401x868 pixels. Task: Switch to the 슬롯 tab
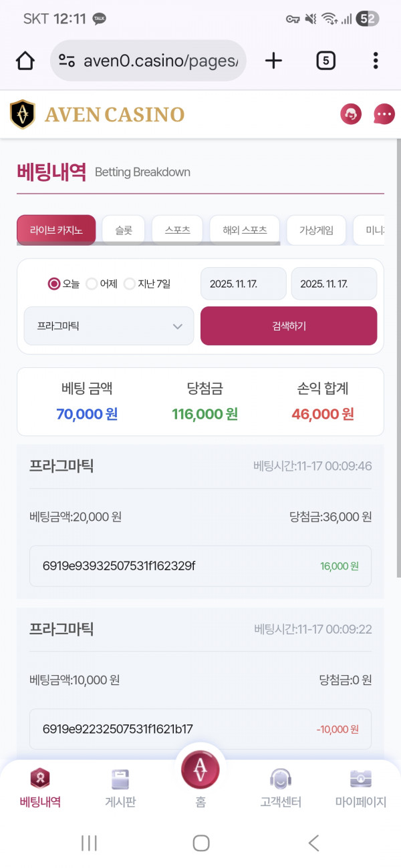point(123,228)
